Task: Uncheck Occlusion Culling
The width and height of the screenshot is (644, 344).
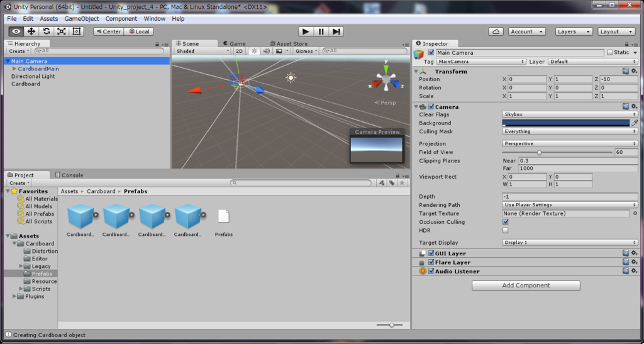Action: [505, 222]
